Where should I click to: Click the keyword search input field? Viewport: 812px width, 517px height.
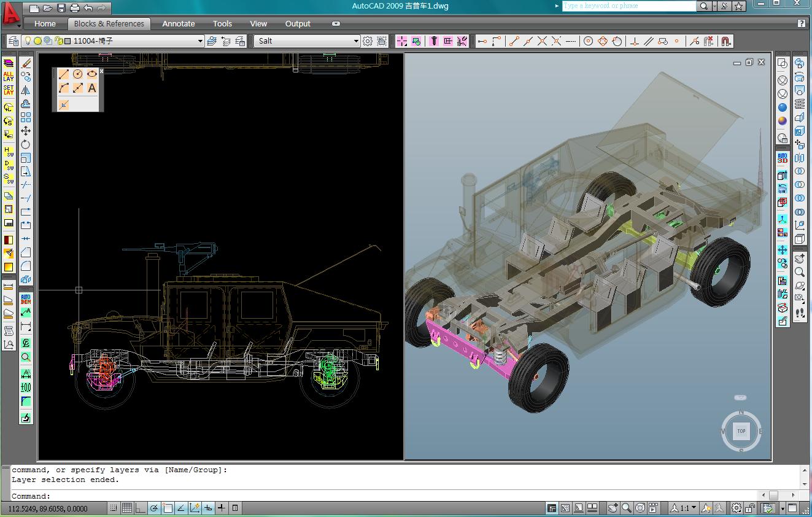pyautogui.click(x=628, y=6)
